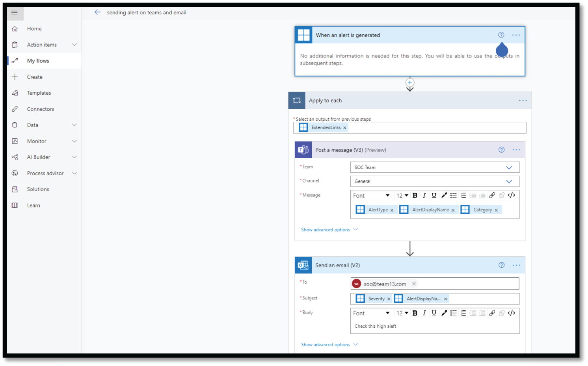Open Learn in the sidebar
The height and width of the screenshot is (366, 588).
[33, 205]
